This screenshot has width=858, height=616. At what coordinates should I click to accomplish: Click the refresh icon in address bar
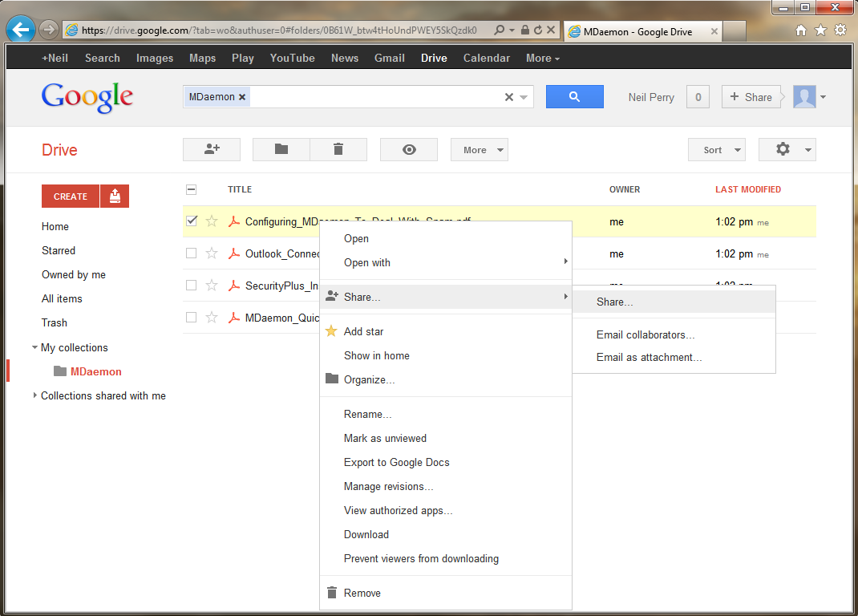(538, 30)
